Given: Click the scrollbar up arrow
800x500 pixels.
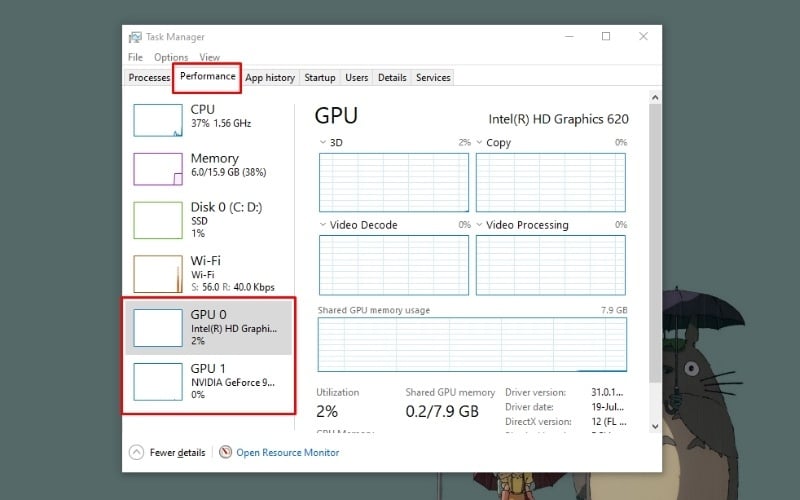Looking at the screenshot, I should (655, 97).
